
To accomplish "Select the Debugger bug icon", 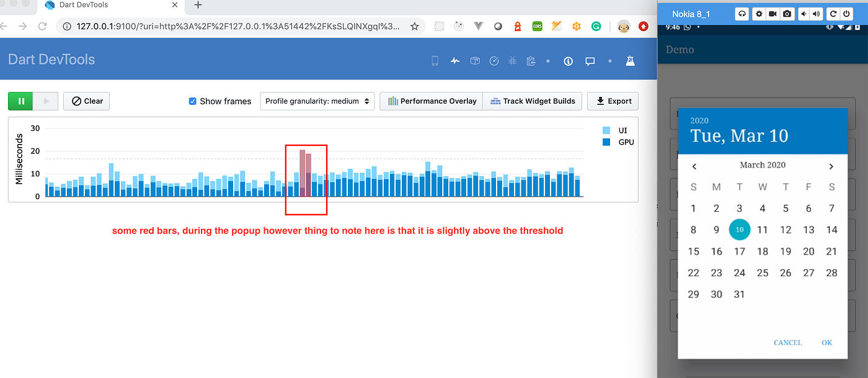I will pyautogui.click(x=512, y=61).
